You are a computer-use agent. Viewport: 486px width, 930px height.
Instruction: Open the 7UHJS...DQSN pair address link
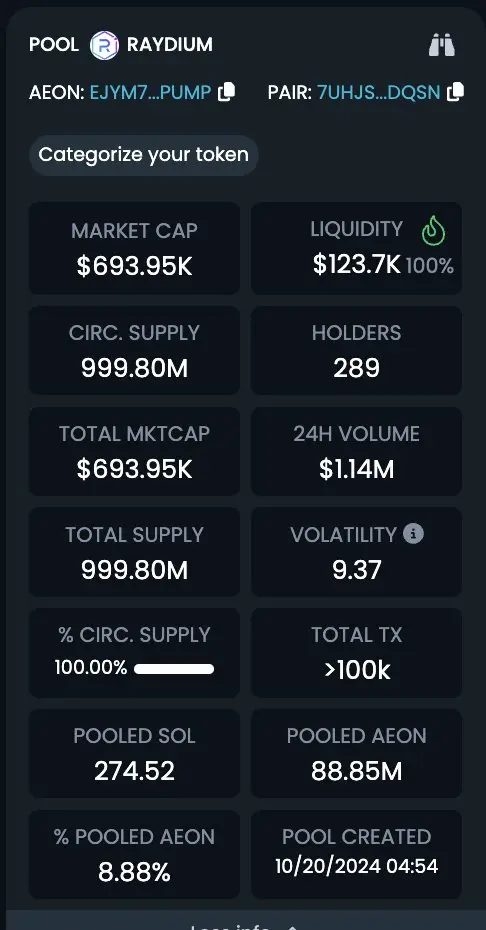379,93
